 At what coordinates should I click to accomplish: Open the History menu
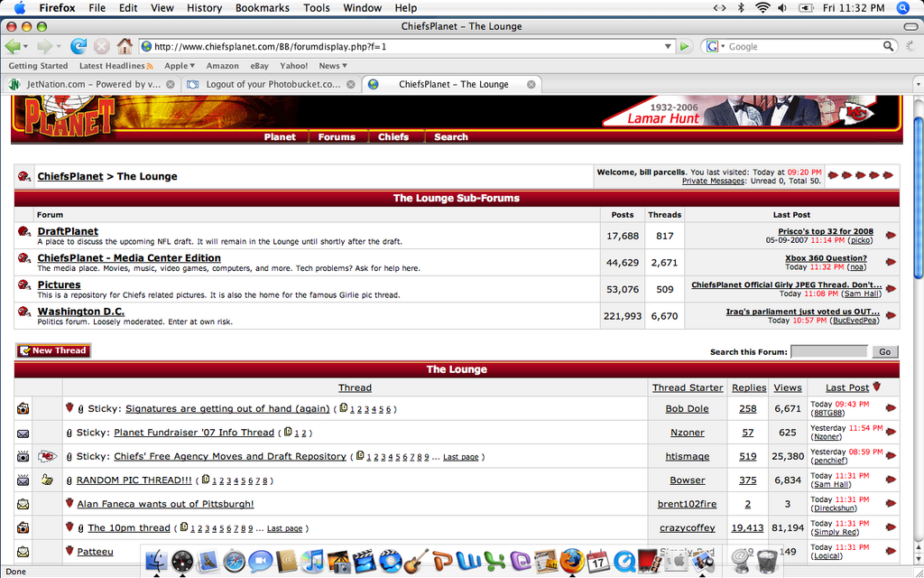(204, 7)
